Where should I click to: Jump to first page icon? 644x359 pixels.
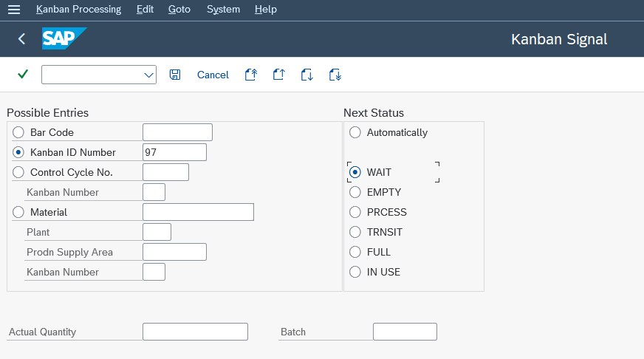coord(251,75)
